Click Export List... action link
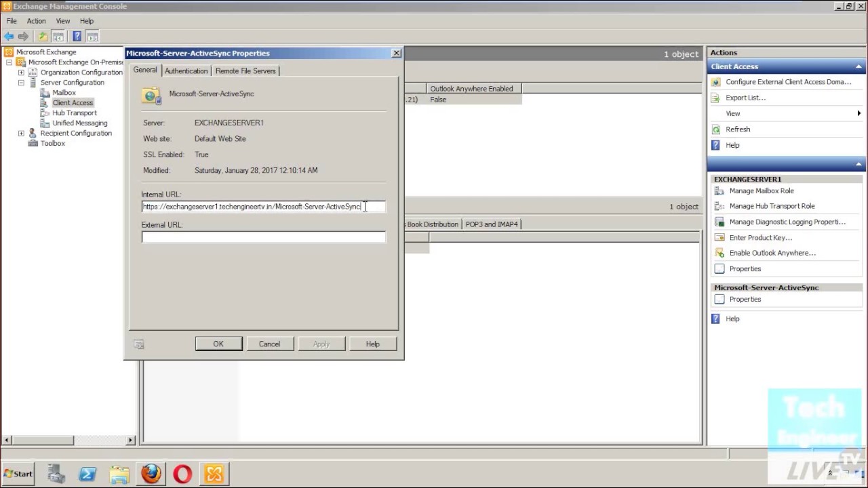Screen dimensions: 868x488 (x=745, y=98)
